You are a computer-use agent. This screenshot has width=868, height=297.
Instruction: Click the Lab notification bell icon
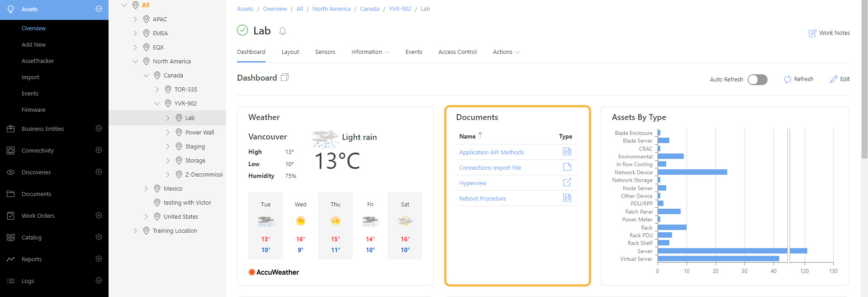(283, 31)
